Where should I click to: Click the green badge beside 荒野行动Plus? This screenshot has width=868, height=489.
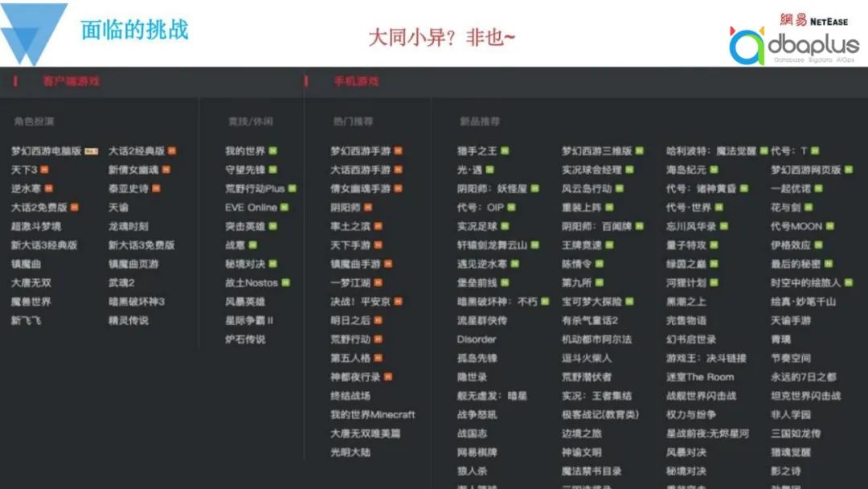(293, 189)
